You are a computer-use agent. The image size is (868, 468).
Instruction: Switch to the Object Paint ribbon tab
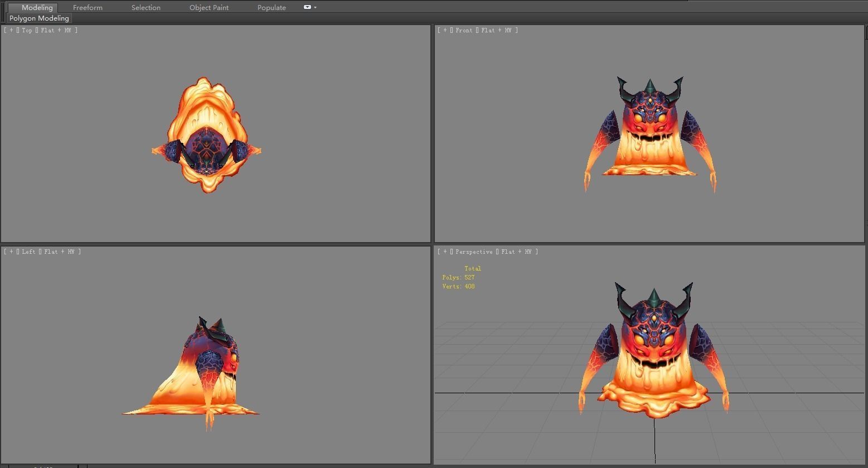[209, 7]
